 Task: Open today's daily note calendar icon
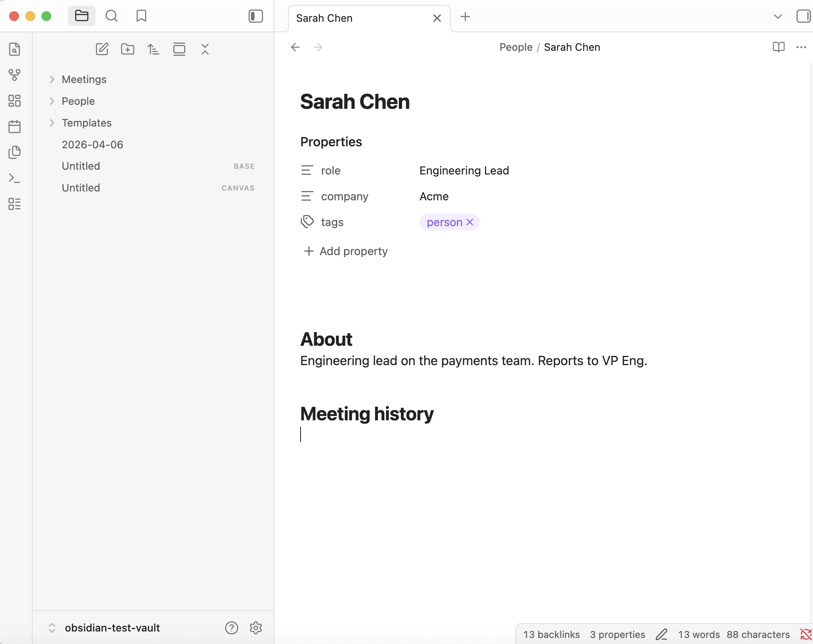point(15,127)
